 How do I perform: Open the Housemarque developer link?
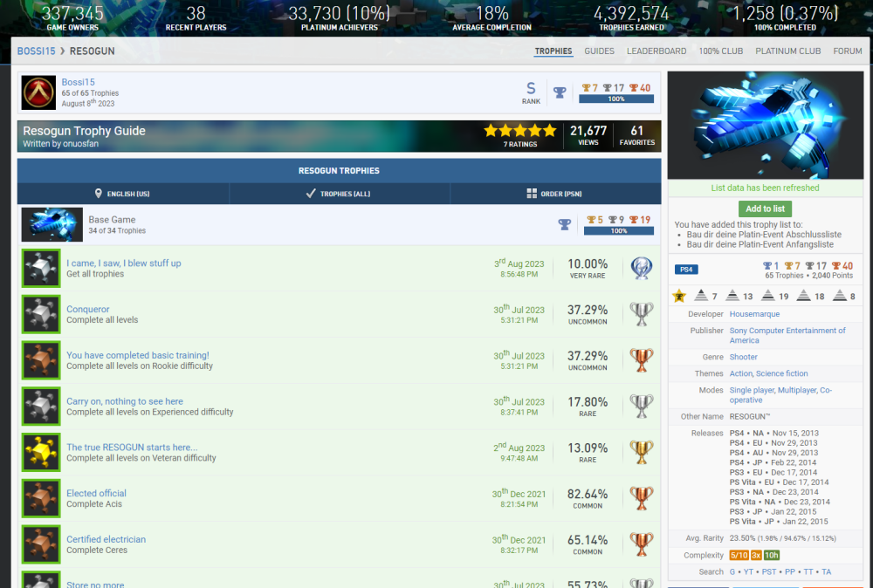pos(754,314)
